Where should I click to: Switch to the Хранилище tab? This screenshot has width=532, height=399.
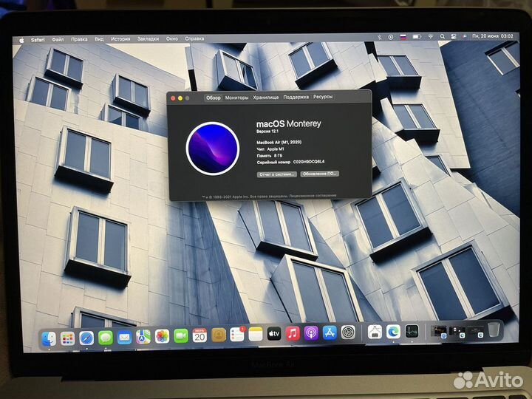[266, 97]
